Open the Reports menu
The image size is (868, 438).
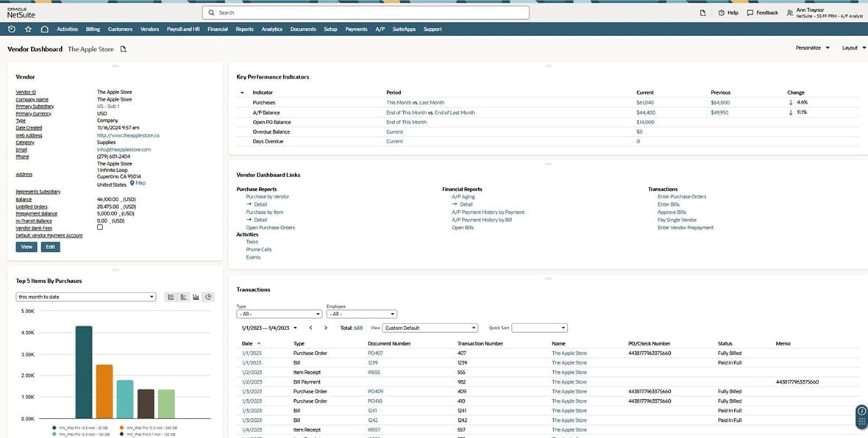click(244, 29)
